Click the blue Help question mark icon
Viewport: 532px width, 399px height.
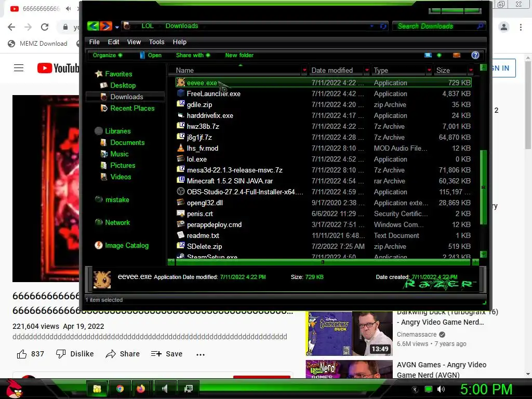coord(475,55)
